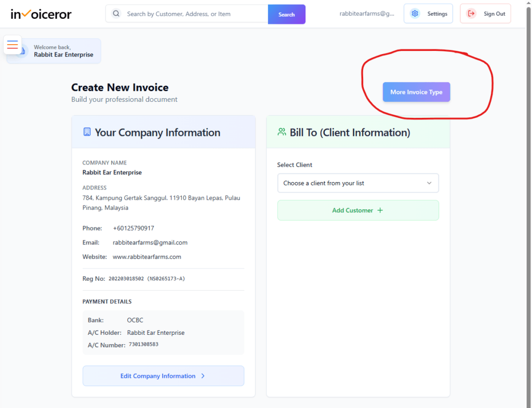Open the rabbitearfarms@g... account menu
Viewport: 532px width, 408px height.
367,13
